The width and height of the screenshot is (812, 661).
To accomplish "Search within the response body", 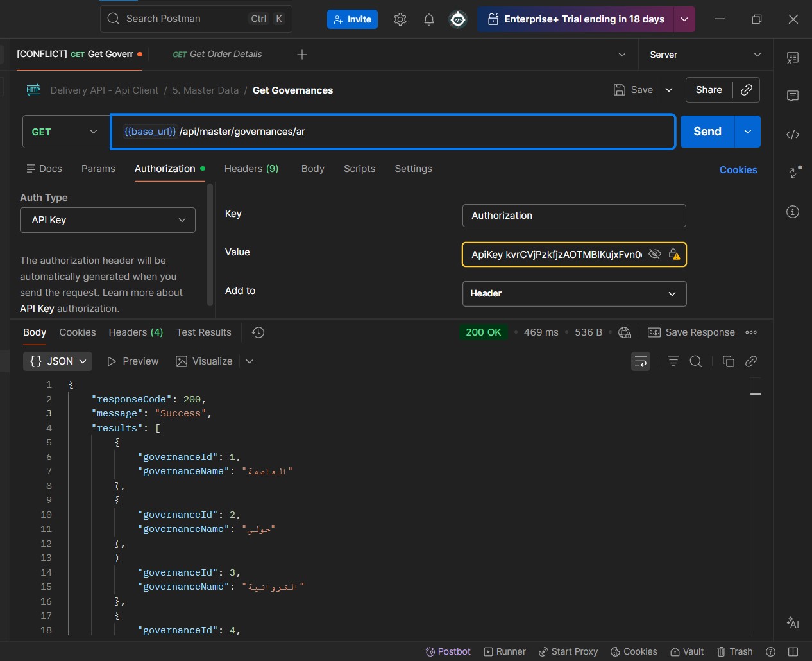I will [696, 361].
